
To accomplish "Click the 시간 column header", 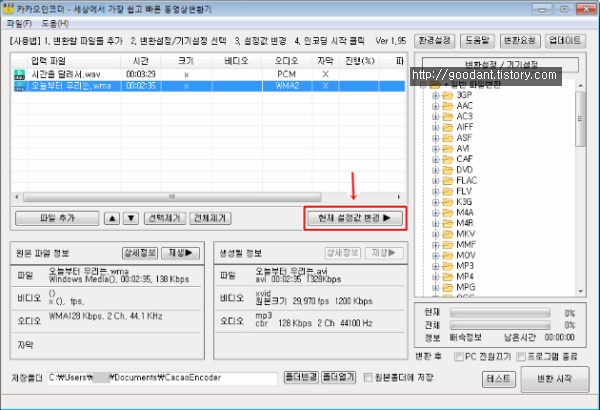I will [x=141, y=61].
